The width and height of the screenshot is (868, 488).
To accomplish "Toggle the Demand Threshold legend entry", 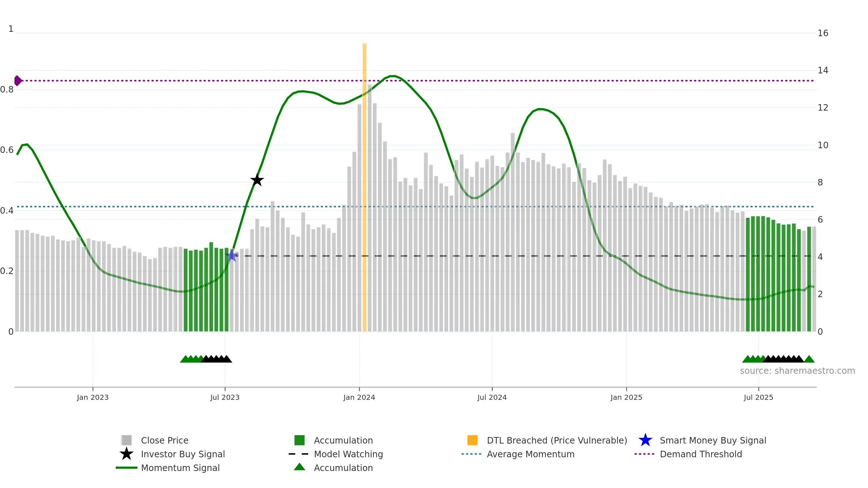I will pyautogui.click(x=688, y=454).
